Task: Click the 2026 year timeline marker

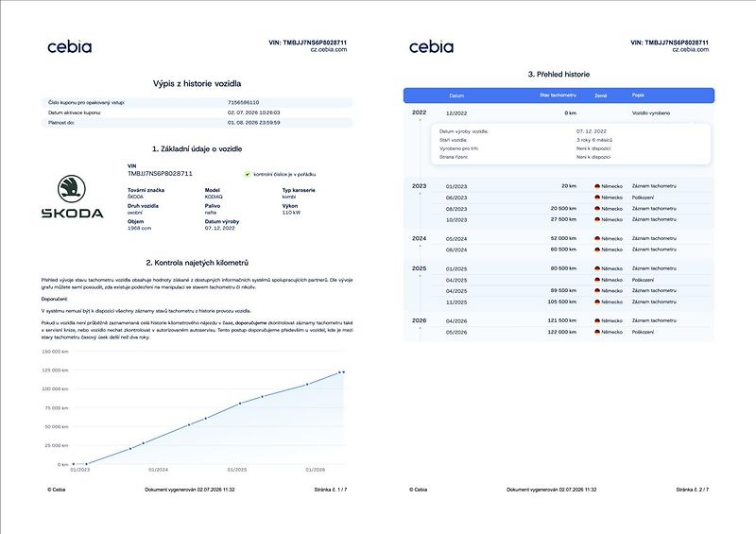Action: pos(419,320)
